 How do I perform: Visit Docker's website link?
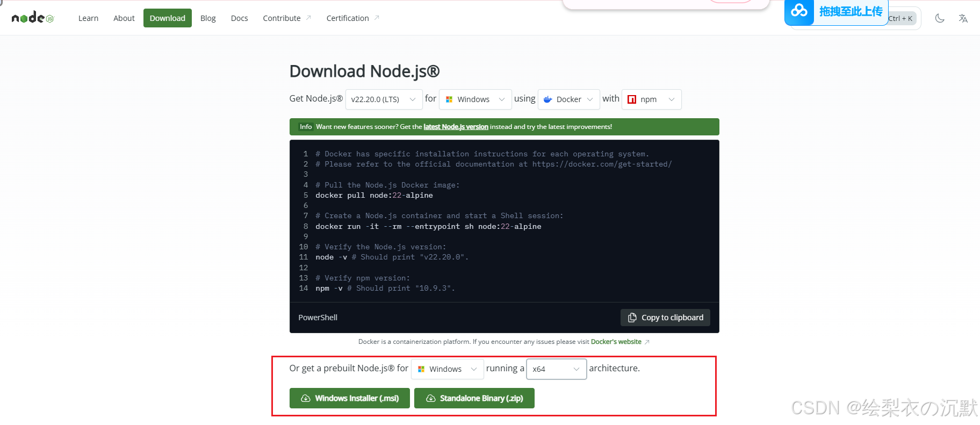[x=616, y=342]
